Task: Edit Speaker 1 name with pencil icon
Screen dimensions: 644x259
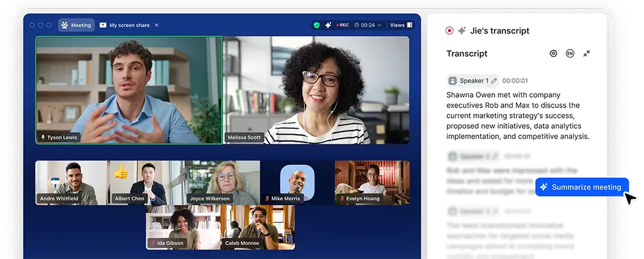Action: tap(494, 81)
